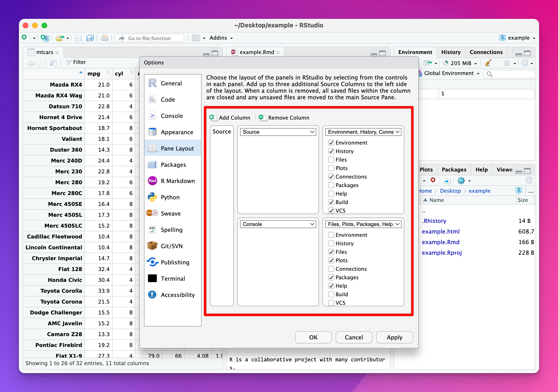Viewport: 558px width, 392px height.
Task: Uncheck Plots in the bottom-right pane list
Action: pyautogui.click(x=331, y=261)
